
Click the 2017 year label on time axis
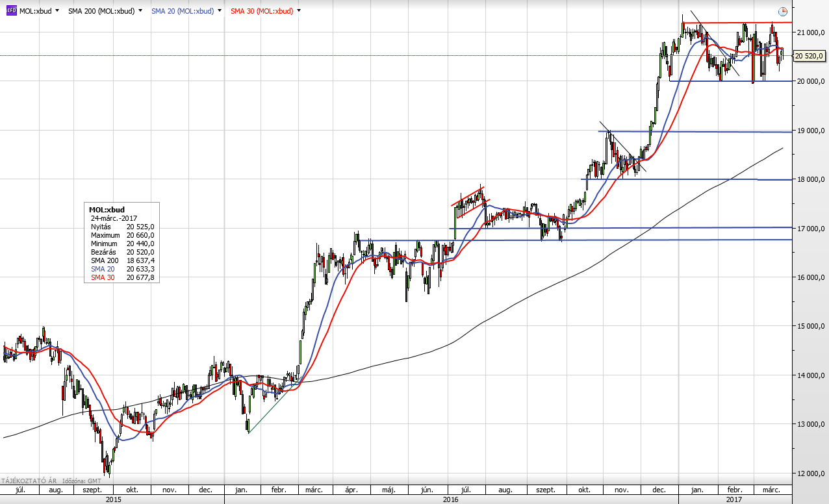click(734, 499)
